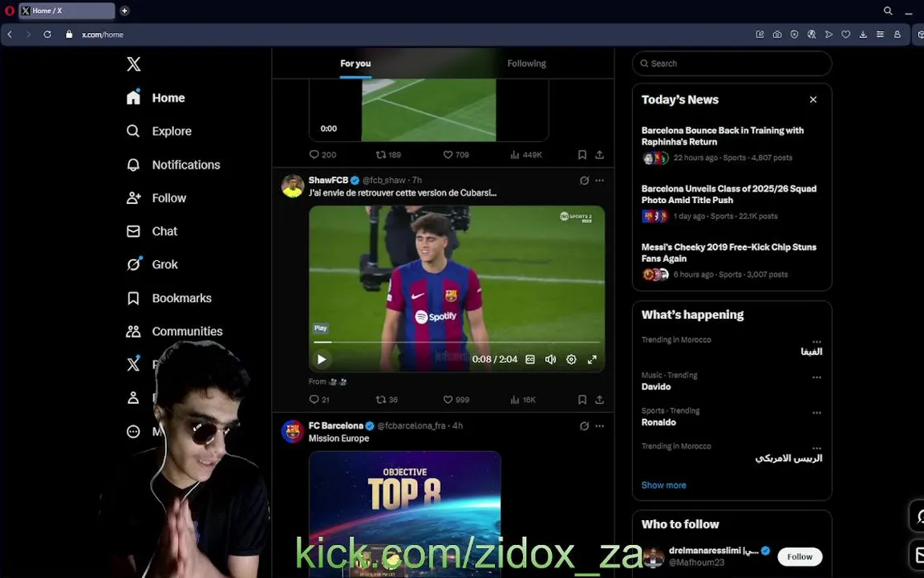Open Messi's Cheeky 2019 Free-Kick news
The width and height of the screenshot is (924, 578).
tap(731, 260)
